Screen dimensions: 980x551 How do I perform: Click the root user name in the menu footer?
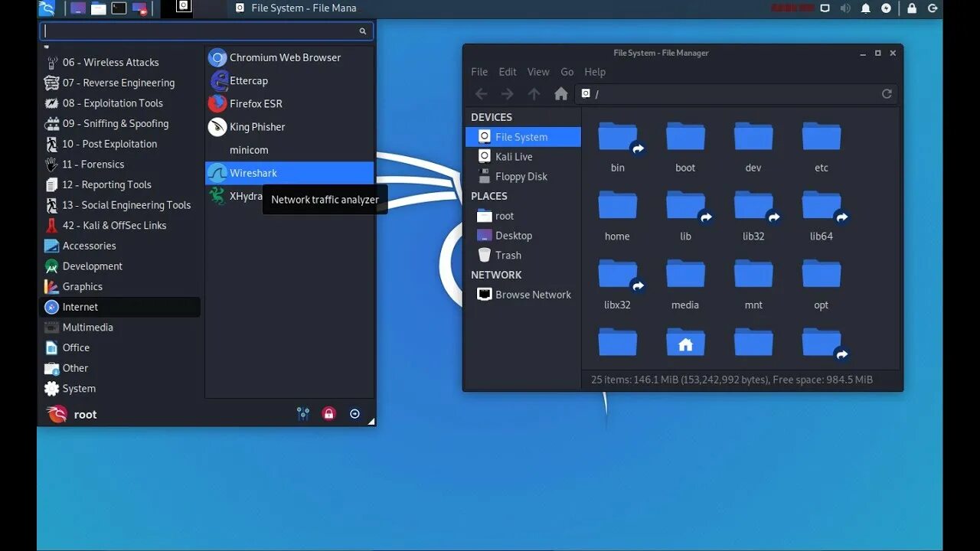85,415
